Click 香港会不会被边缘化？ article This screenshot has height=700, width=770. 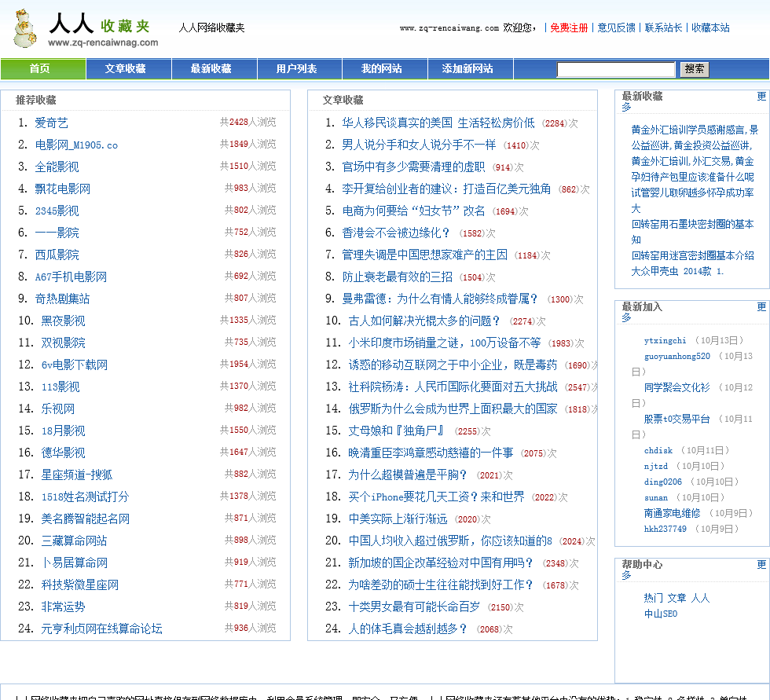(396, 233)
